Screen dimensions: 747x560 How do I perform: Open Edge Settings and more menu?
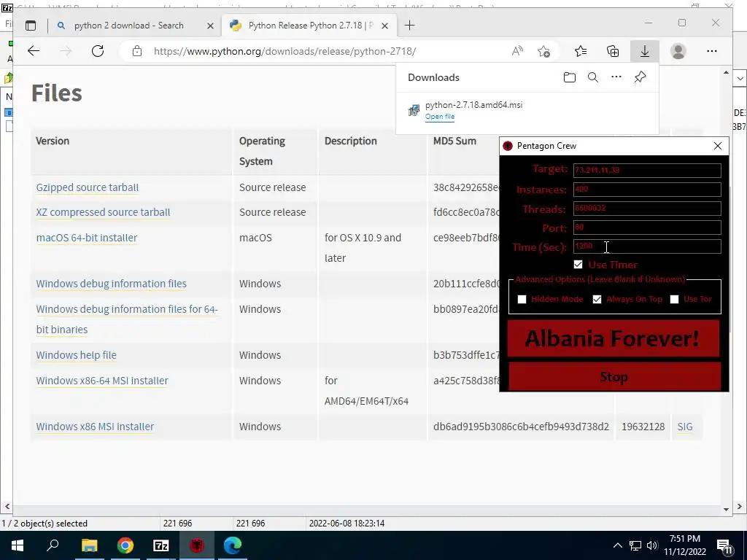pos(712,51)
